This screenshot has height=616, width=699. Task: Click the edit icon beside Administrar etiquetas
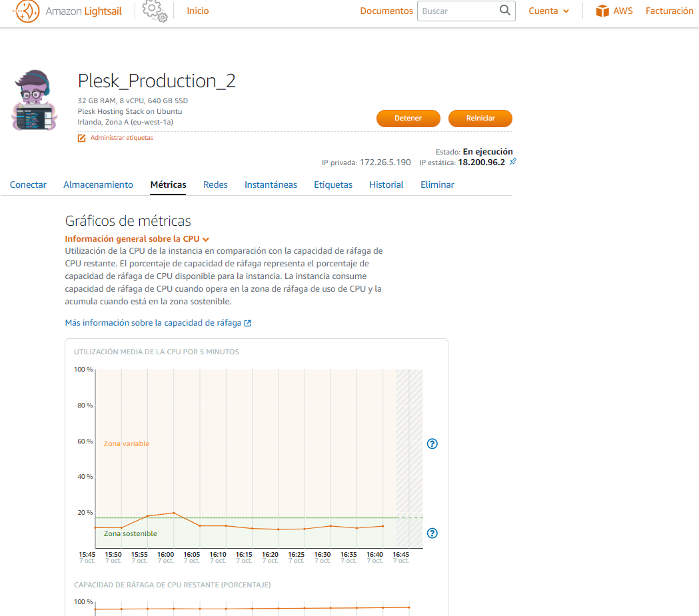click(82, 138)
